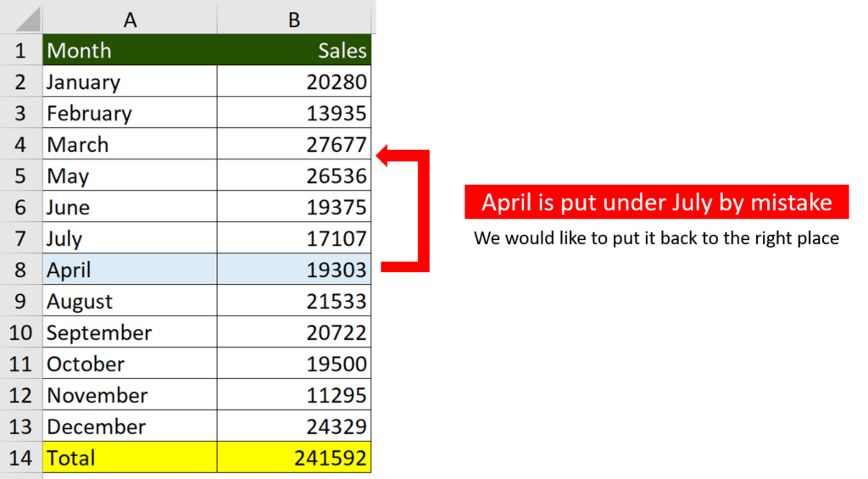
Task: Select the February cell
Action: 130,113
